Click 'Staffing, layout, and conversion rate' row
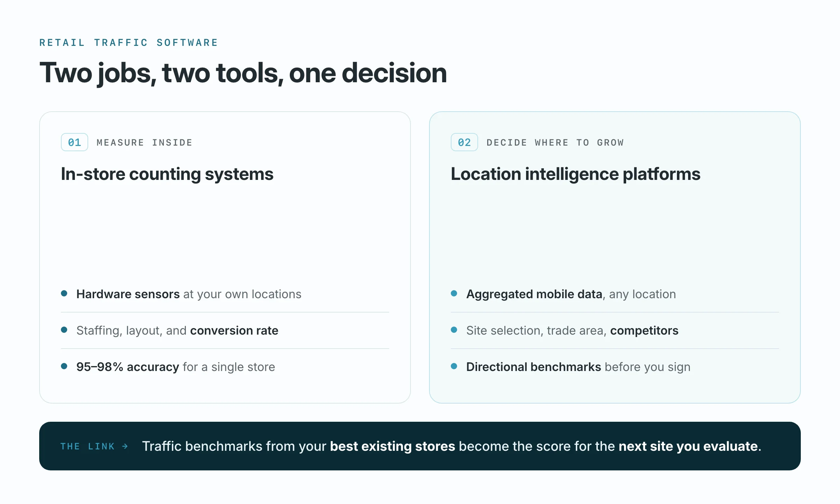The width and height of the screenshot is (840, 504). [x=225, y=330]
